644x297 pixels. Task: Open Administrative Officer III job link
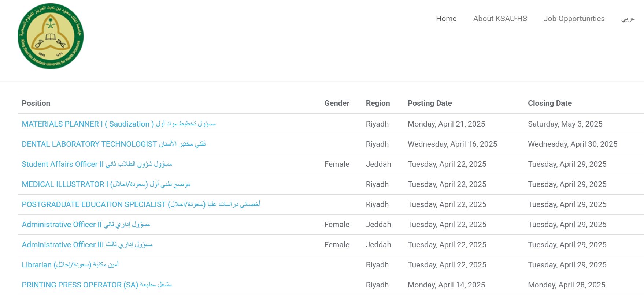click(x=87, y=245)
